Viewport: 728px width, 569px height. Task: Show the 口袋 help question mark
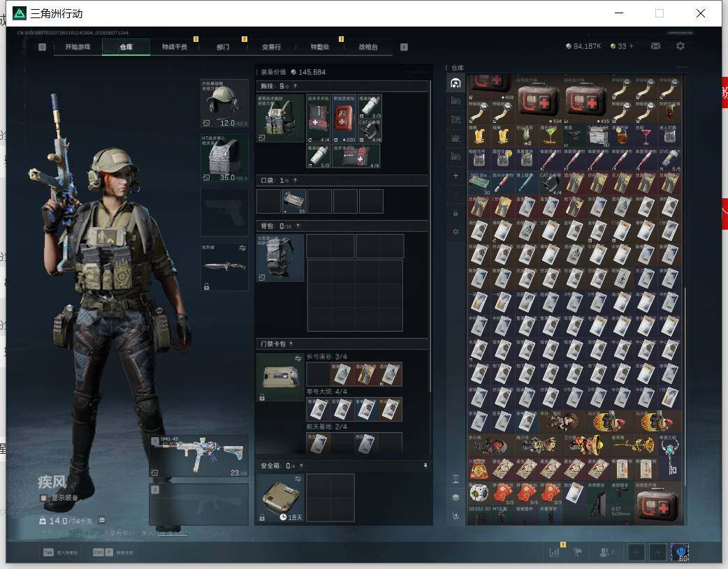click(x=295, y=181)
